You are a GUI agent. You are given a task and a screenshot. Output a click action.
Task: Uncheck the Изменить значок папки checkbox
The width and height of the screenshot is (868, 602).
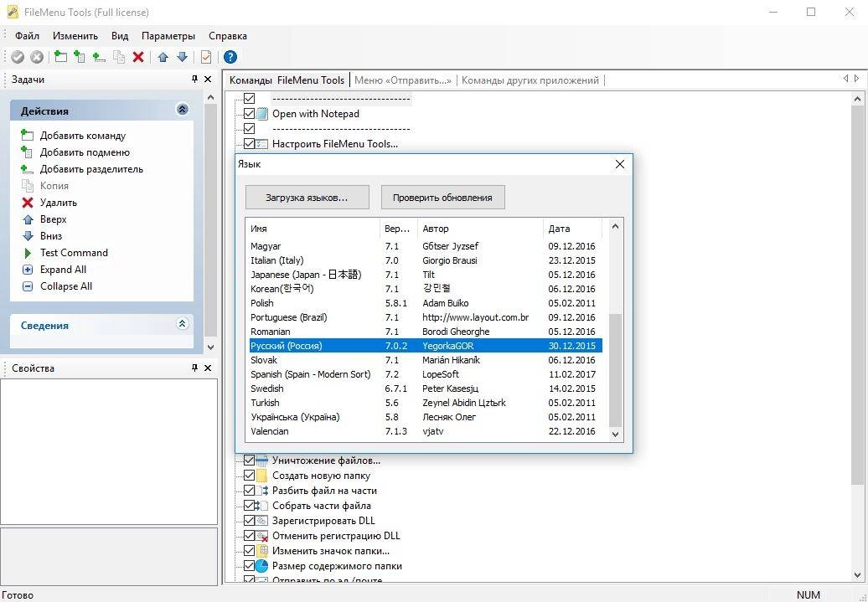tap(249, 551)
